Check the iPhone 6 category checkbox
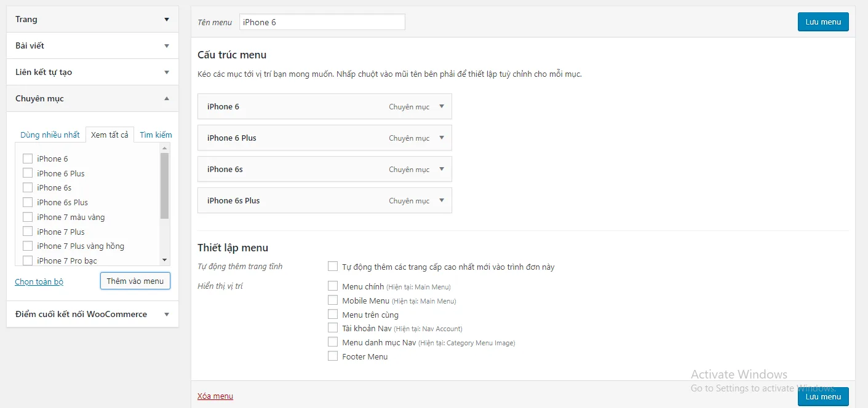The width and height of the screenshot is (868, 408). point(27,159)
